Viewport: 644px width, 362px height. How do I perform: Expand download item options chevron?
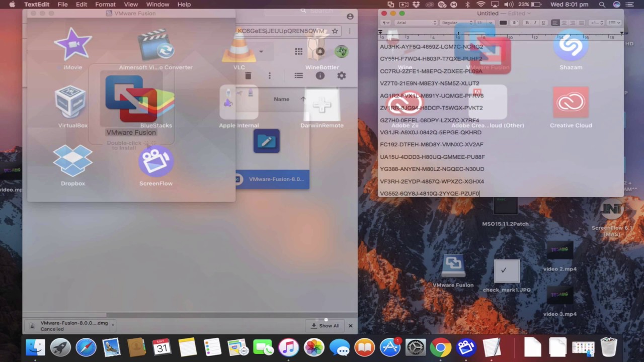[x=113, y=325]
